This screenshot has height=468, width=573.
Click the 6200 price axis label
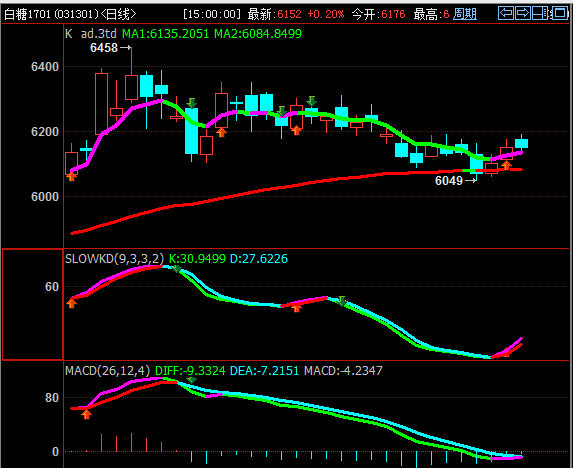tap(45, 132)
